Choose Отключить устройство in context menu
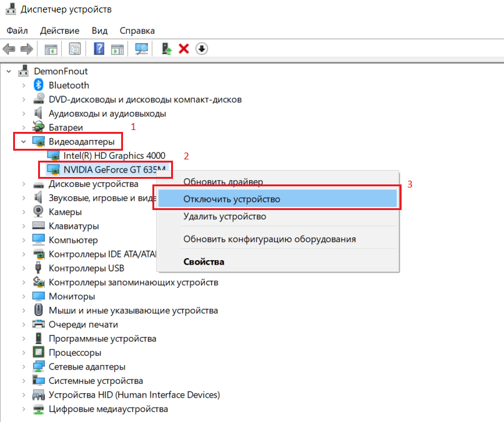 click(x=232, y=199)
